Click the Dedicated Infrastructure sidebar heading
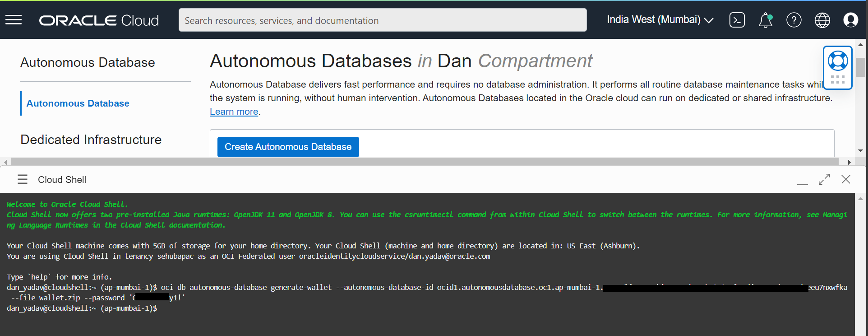 [91, 140]
